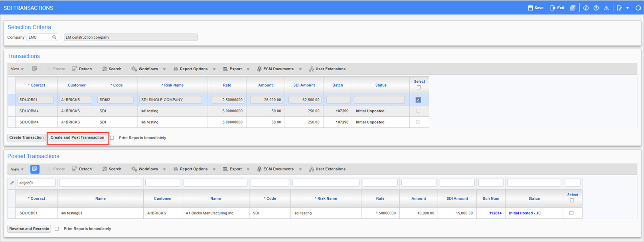
Task: Click ECM Documents in Posted Transactions toolbar
Action: (x=275, y=169)
